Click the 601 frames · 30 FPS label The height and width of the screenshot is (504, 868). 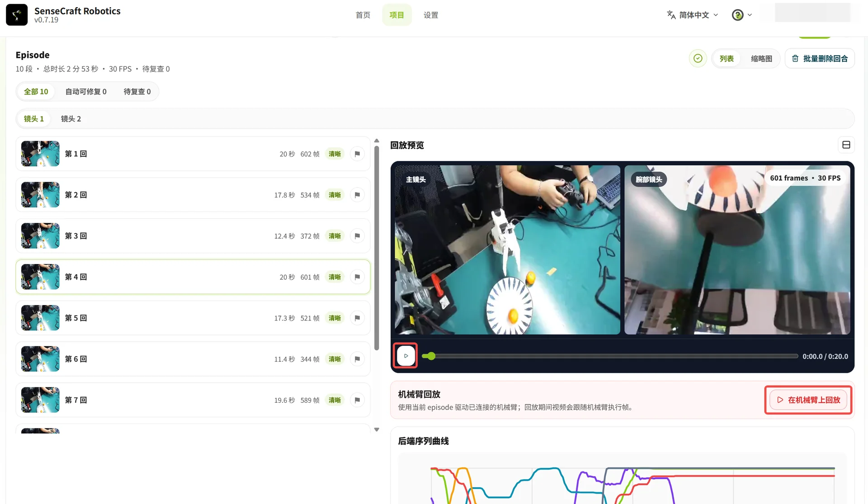[805, 178]
